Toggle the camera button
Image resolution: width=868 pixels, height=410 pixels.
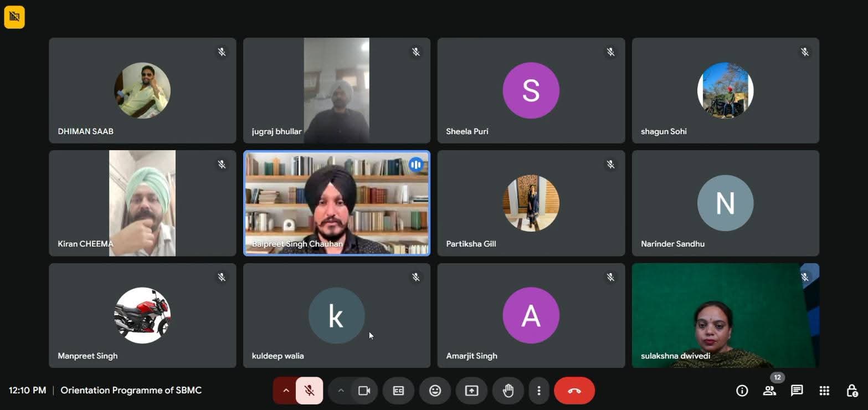tap(364, 391)
